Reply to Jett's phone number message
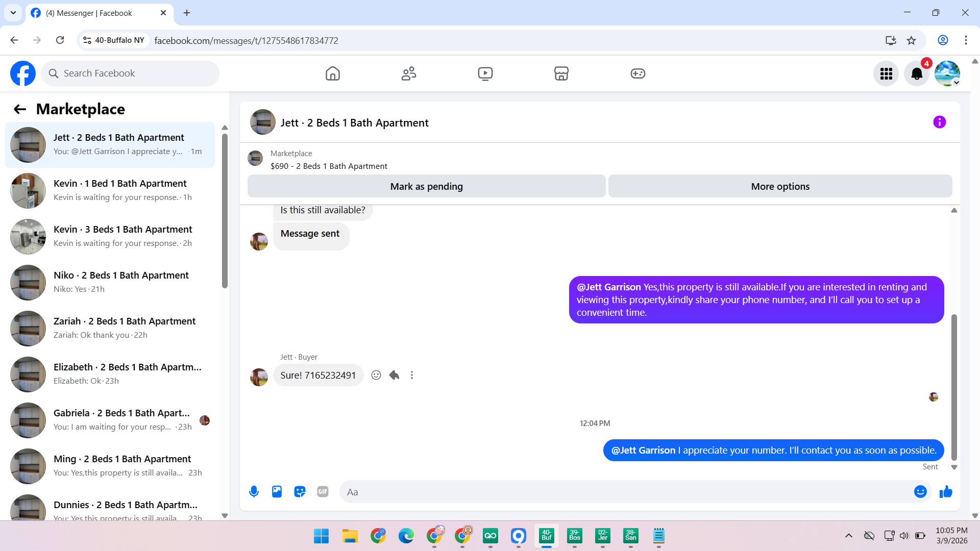The width and height of the screenshot is (980, 551). [x=394, y=375]
